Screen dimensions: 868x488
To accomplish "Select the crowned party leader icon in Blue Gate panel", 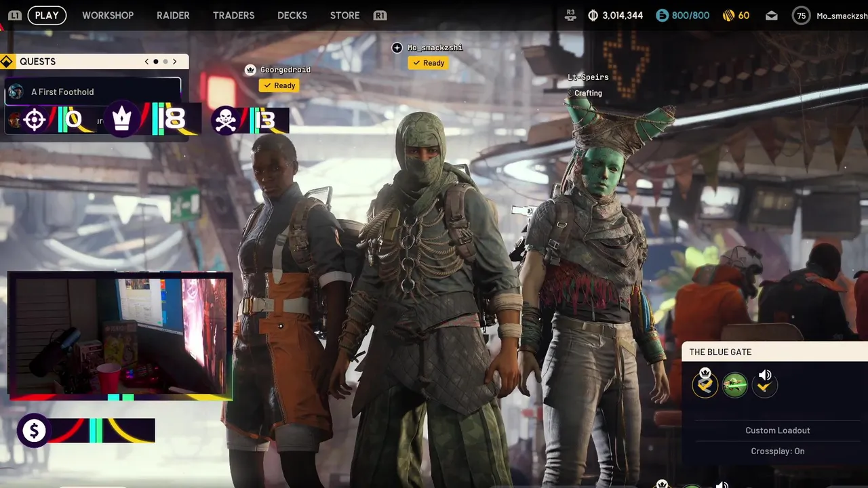I will pyautogui.click(x=705, y=384).
